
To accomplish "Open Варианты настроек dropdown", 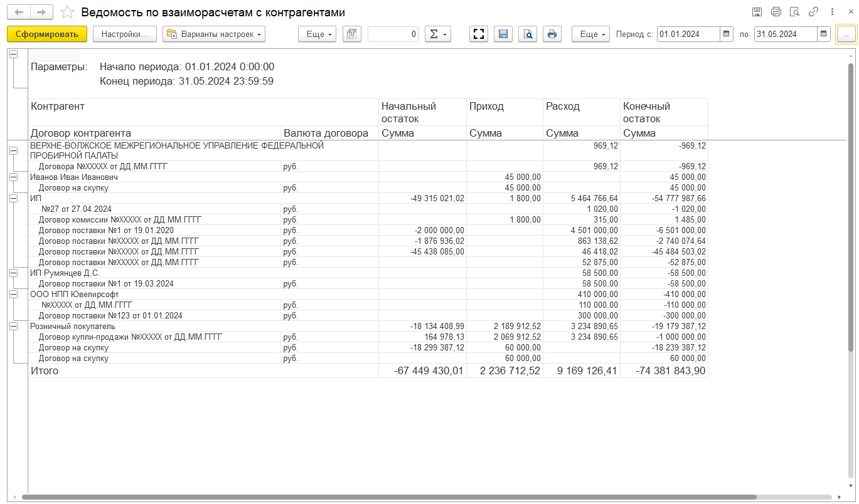I will pyautogui.click(x=214, y=34).
